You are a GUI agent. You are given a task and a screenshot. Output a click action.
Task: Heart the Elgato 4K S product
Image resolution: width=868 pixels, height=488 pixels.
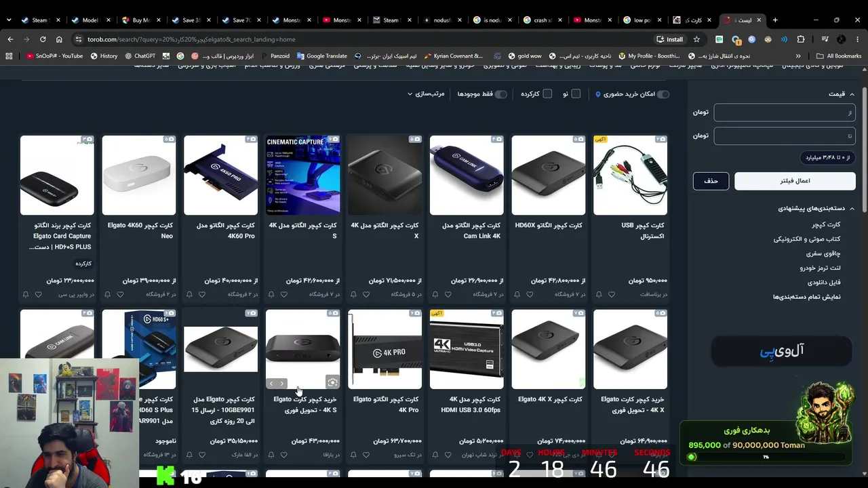[284, 294]
